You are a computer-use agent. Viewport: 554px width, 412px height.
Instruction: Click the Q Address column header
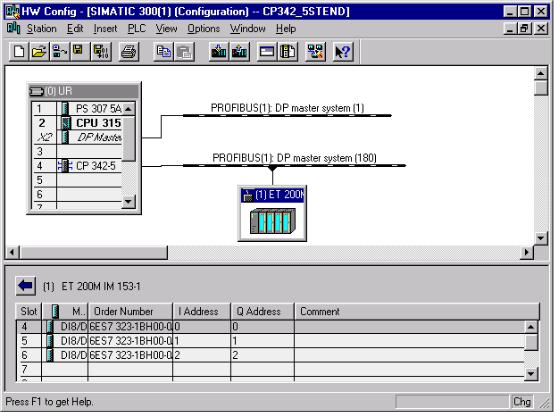263,311
